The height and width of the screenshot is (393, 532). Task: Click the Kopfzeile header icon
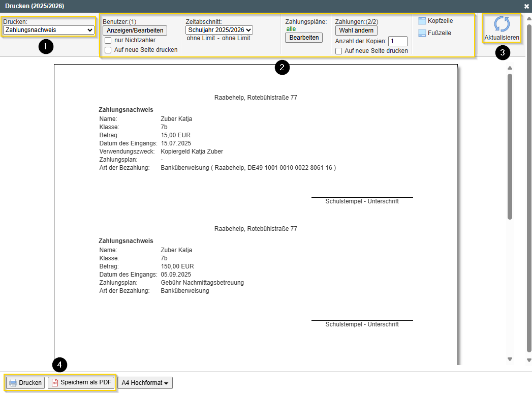pyautogui.click(x=422, y=21)
